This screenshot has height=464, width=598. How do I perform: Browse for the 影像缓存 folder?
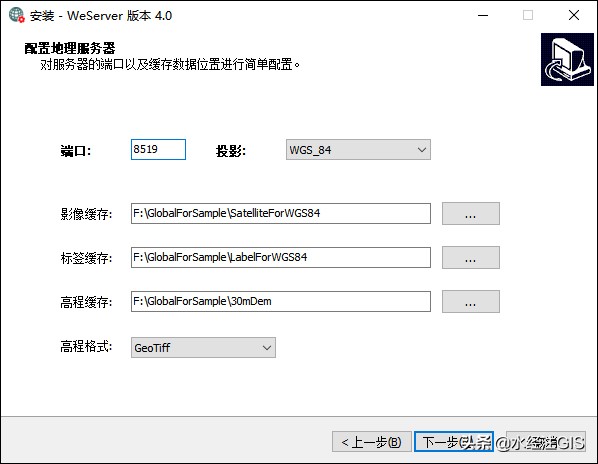click(x=471, y=214)
